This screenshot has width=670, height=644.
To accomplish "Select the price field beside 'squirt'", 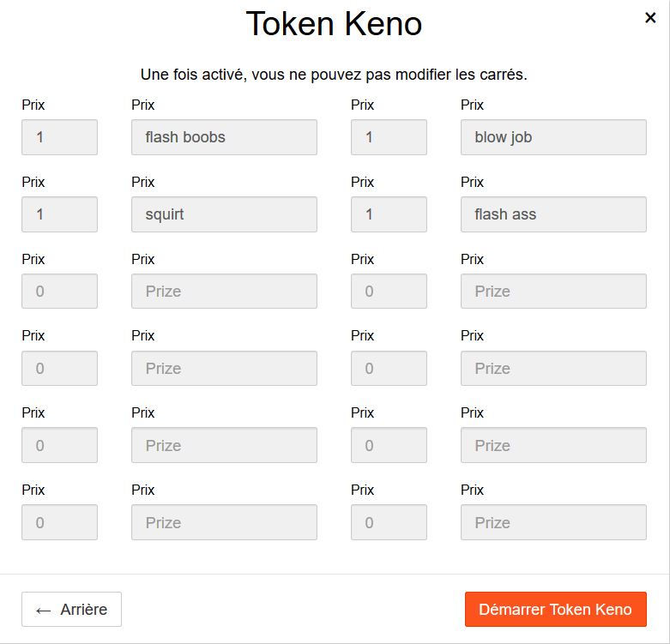I will click(x=59, y=214).
